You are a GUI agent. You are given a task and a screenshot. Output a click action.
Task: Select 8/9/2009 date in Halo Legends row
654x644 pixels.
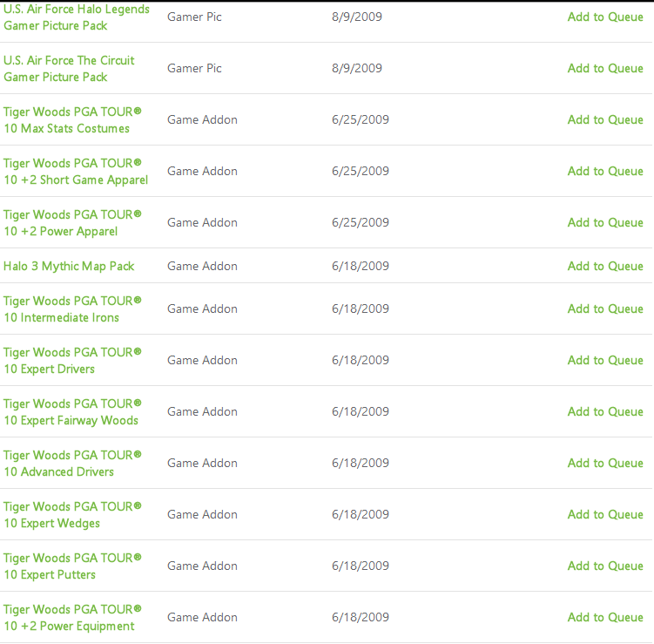pos(357,17)
